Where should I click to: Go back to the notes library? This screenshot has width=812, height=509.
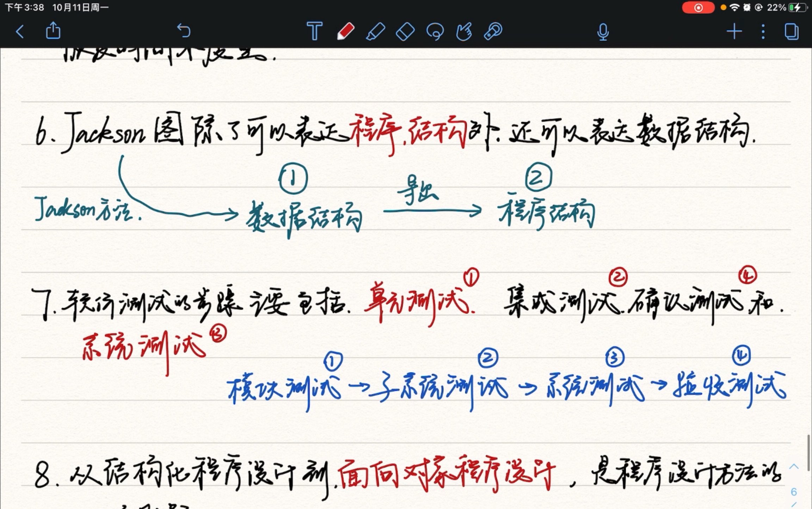coord(20,31)
